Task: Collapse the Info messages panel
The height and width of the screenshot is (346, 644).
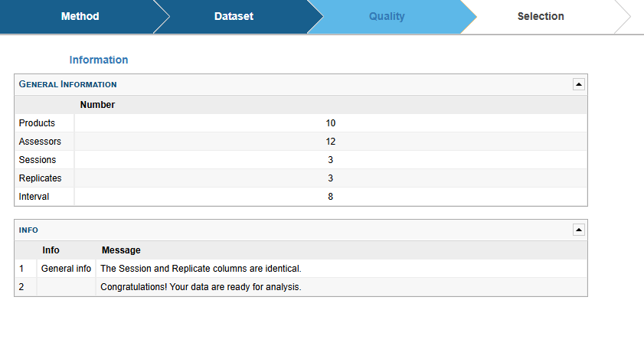Action: [579, 230]
